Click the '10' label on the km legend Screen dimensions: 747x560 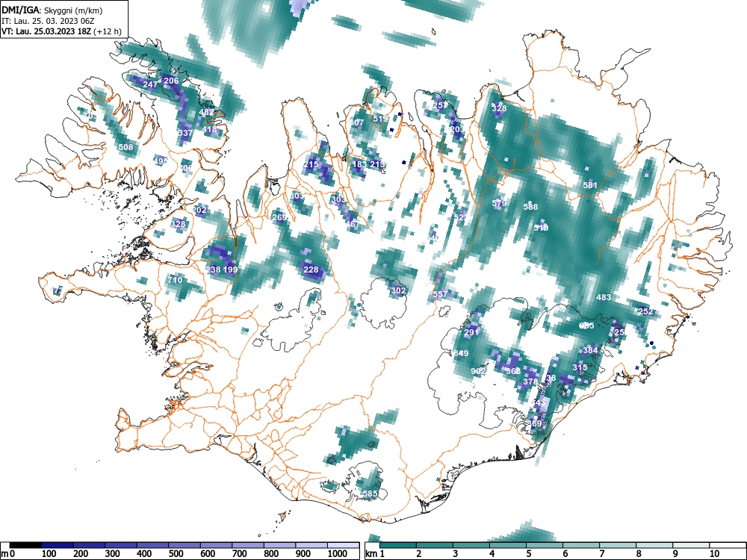713,554
